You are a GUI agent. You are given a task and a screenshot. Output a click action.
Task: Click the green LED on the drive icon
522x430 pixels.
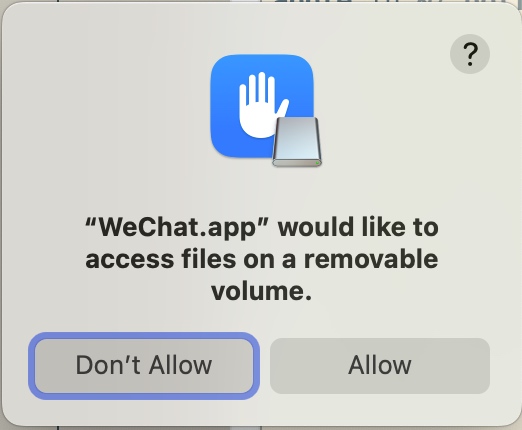[x=317, y=163]
